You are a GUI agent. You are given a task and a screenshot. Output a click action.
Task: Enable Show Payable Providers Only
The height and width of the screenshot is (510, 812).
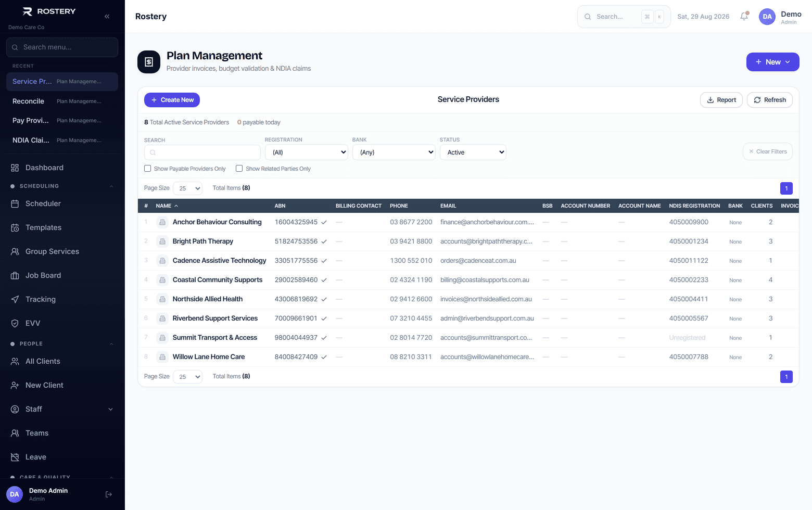tap(148, 169)
